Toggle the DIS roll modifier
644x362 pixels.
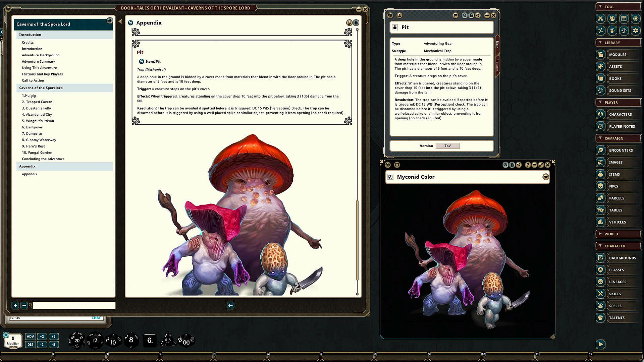pyautogui.click(x=30, y=345)
